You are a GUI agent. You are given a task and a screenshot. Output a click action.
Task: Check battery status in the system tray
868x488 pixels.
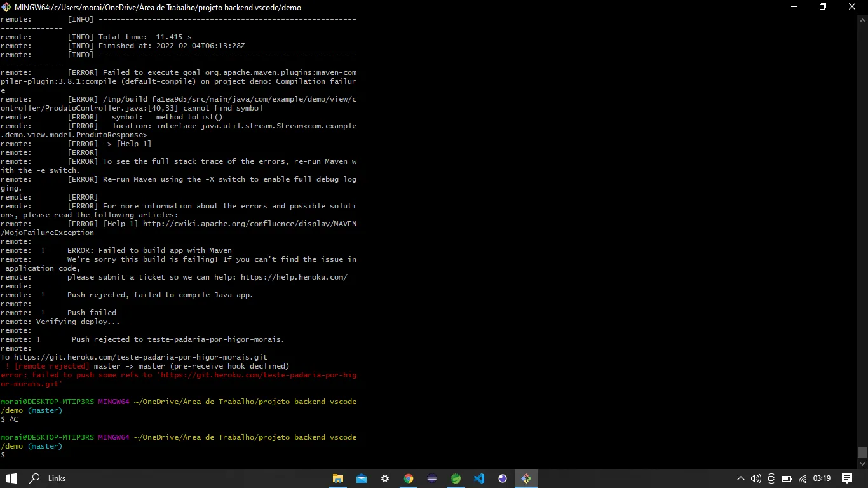pyautogui.click(x=787, y=478)
